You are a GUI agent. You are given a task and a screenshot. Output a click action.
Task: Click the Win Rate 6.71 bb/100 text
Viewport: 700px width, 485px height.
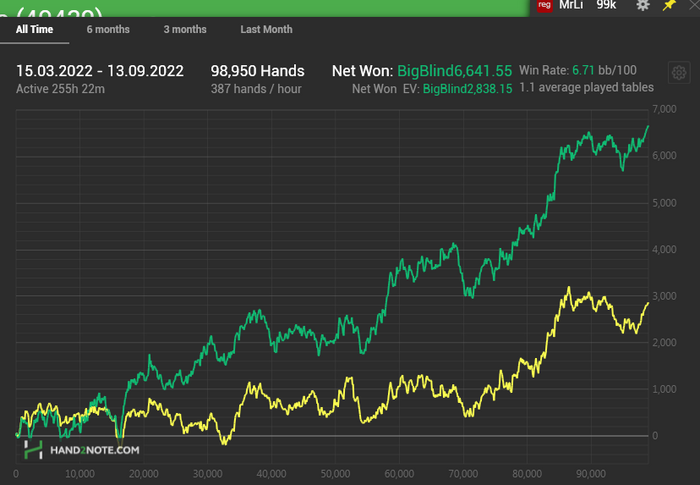pos(578,70)
